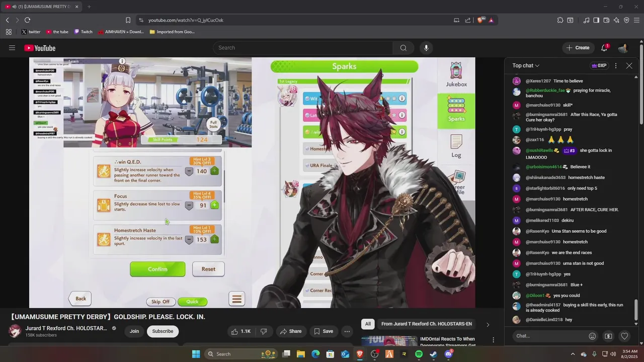Screen dimensions: 644x362
Task: Click the Create button
Action: 577,48
